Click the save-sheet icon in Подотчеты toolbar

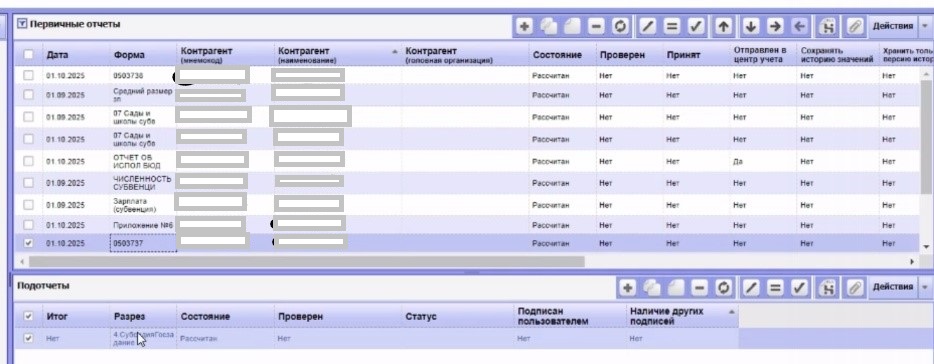tap(827, 288)
